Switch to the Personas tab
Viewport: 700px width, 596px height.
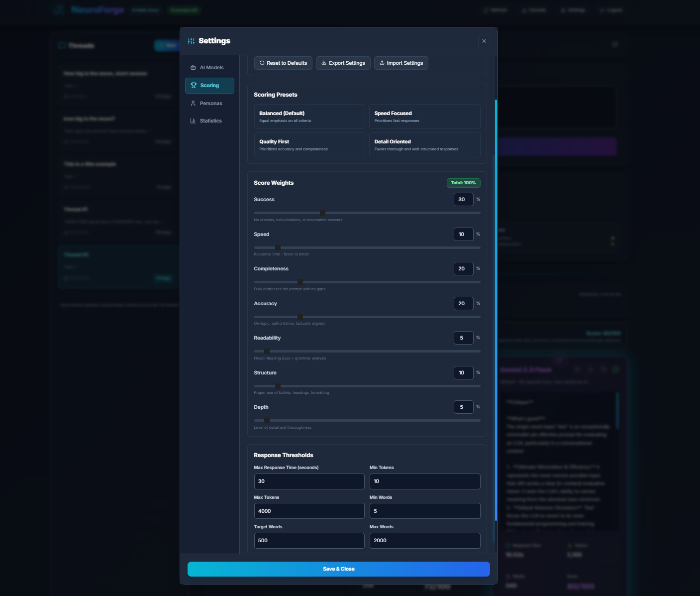point(209,104)
